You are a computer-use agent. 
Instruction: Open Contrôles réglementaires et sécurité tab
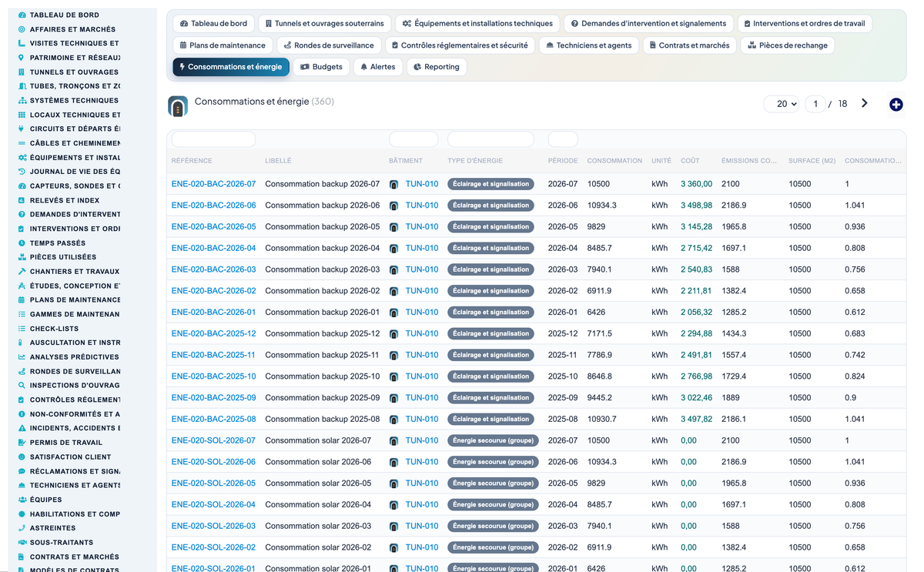point(460,45)
